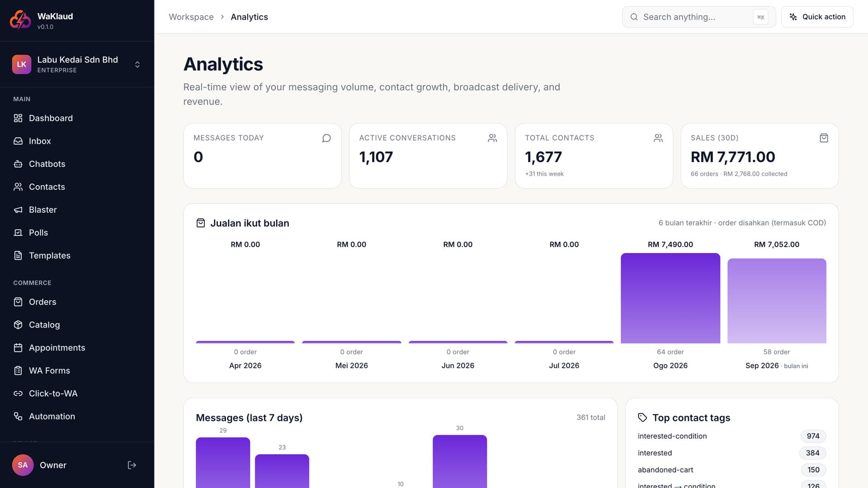Click the Quick action button
This screenshot has width=868, height=488.
pyautogui.click(x=817, y=17)
